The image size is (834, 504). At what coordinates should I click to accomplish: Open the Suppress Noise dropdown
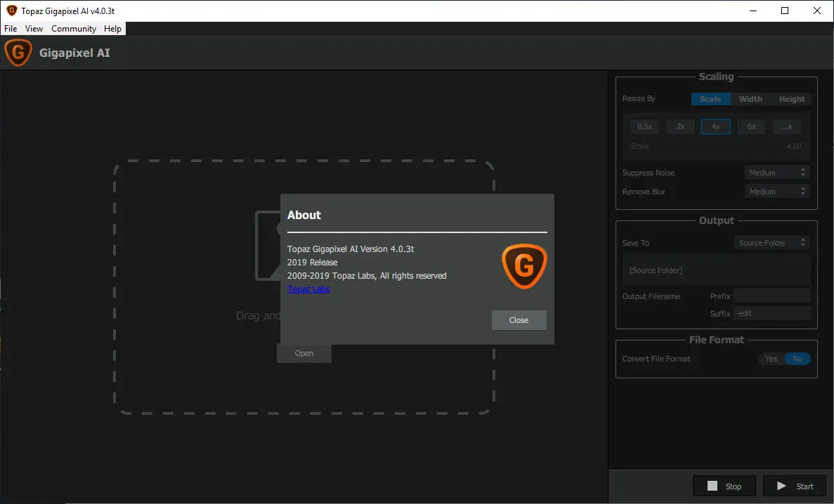tap(777, 172)
